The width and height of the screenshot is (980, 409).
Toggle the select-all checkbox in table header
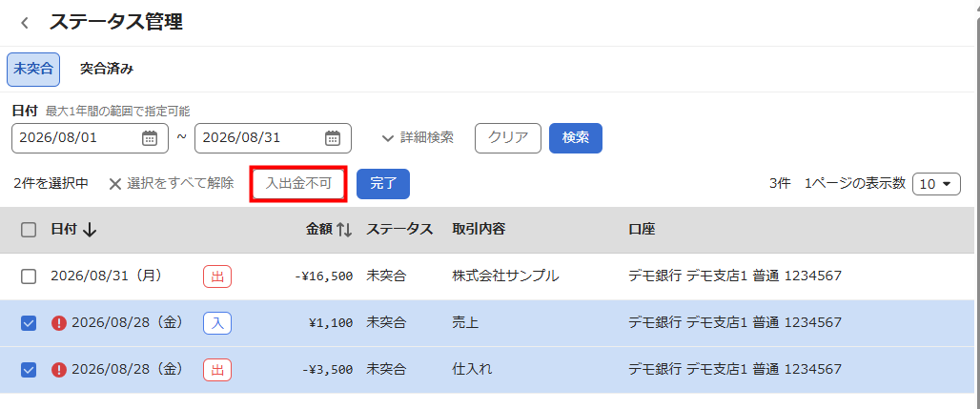29,230
